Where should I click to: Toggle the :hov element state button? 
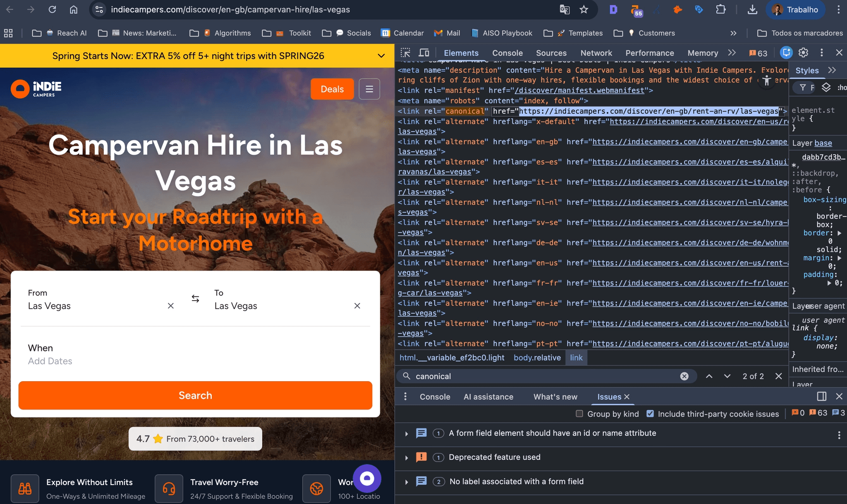[842, 87]
